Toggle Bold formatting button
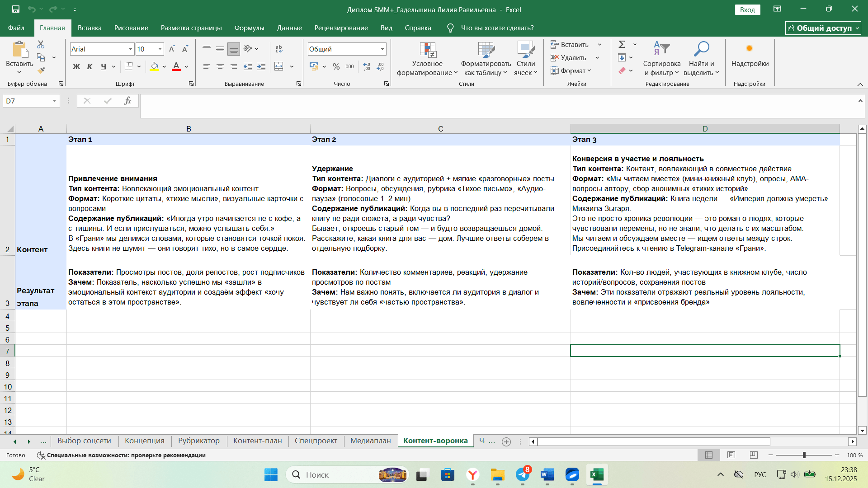 pos(76,66)
